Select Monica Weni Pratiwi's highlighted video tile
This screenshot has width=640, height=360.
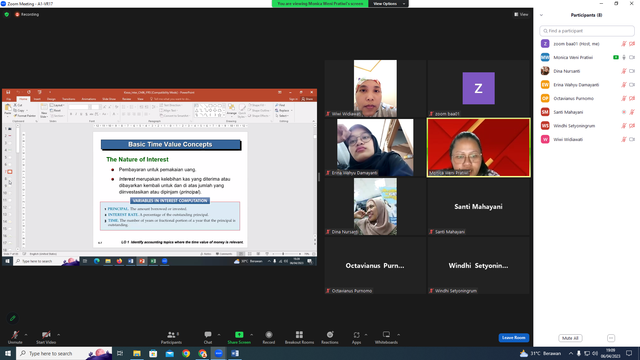[478, 147]
